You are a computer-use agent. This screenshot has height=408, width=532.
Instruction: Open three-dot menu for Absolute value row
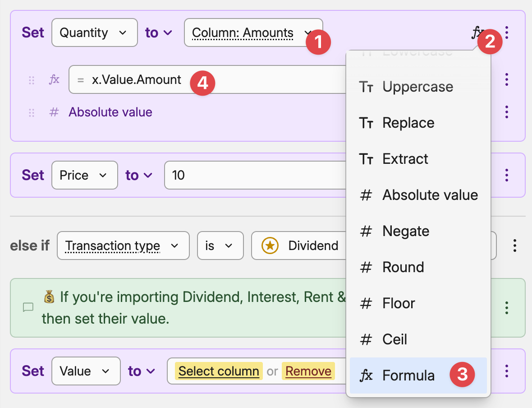coord(507,112)
